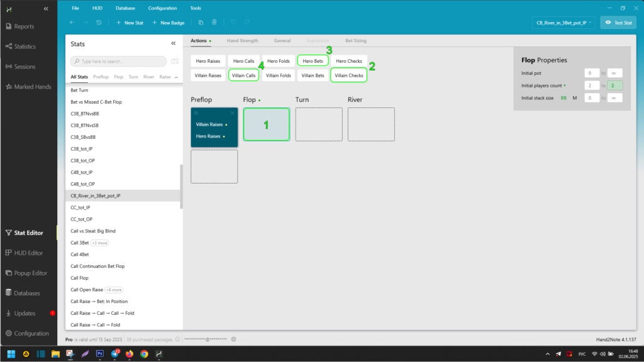Open Photoshop from the Windows taskbar

[x=99, y=354]
